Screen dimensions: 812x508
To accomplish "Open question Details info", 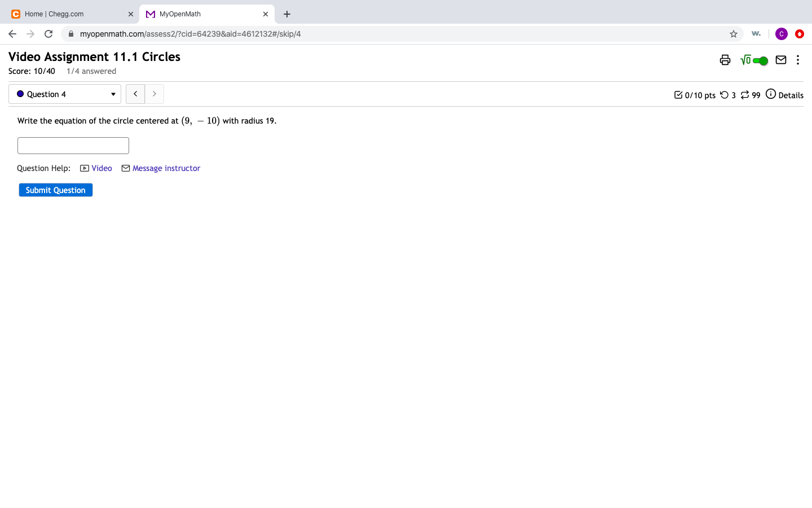I will pos(784,95).
